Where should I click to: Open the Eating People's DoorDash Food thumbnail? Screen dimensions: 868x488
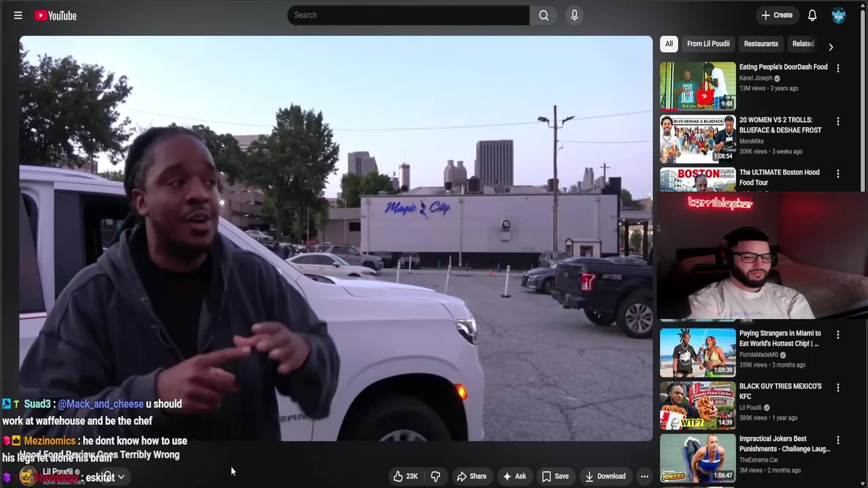pos(698,86)
